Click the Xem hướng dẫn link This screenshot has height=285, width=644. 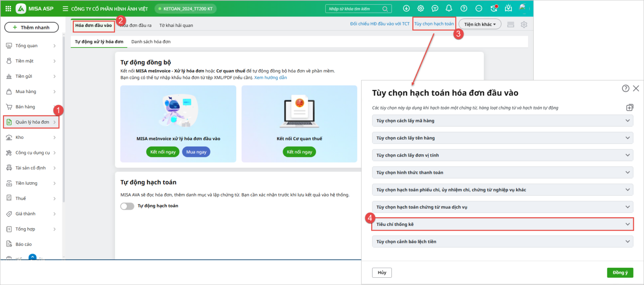coord(270,78)
